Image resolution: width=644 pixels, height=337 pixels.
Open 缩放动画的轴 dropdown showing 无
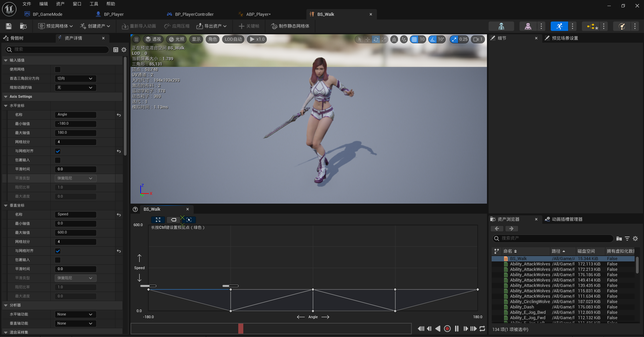coord(75,88)
